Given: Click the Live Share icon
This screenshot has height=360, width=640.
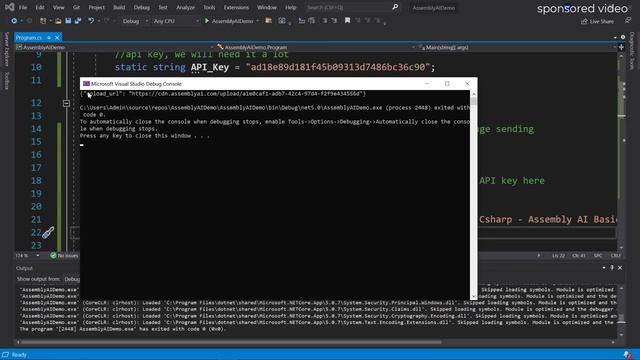Looking at the screenshot, I should click(584, 21).
